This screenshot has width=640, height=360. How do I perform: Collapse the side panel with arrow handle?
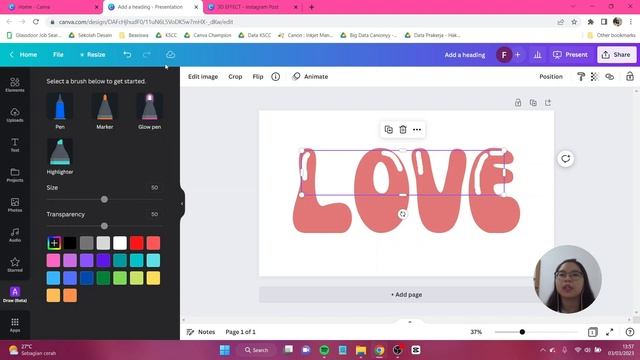(182, 203)
